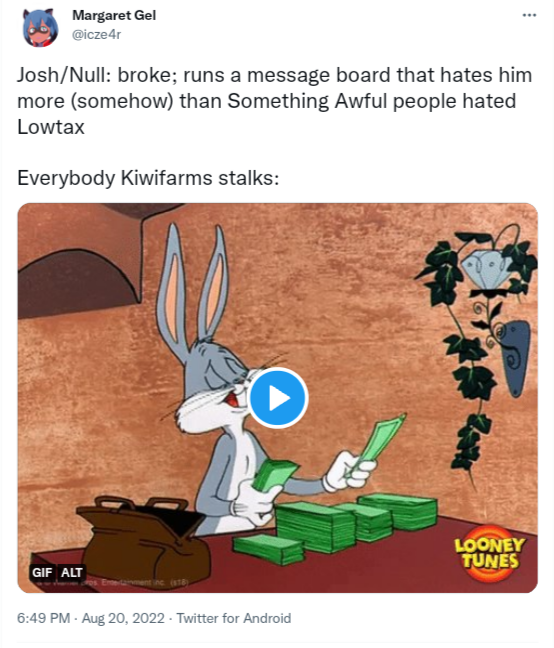Open the Twitter for Android source link

pos(234,618)
